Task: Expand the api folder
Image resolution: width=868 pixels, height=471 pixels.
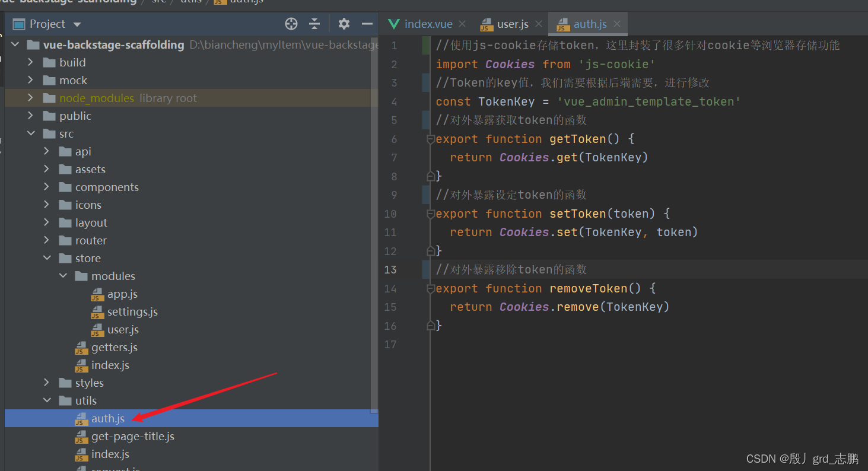Action: [x=47, y=151]
